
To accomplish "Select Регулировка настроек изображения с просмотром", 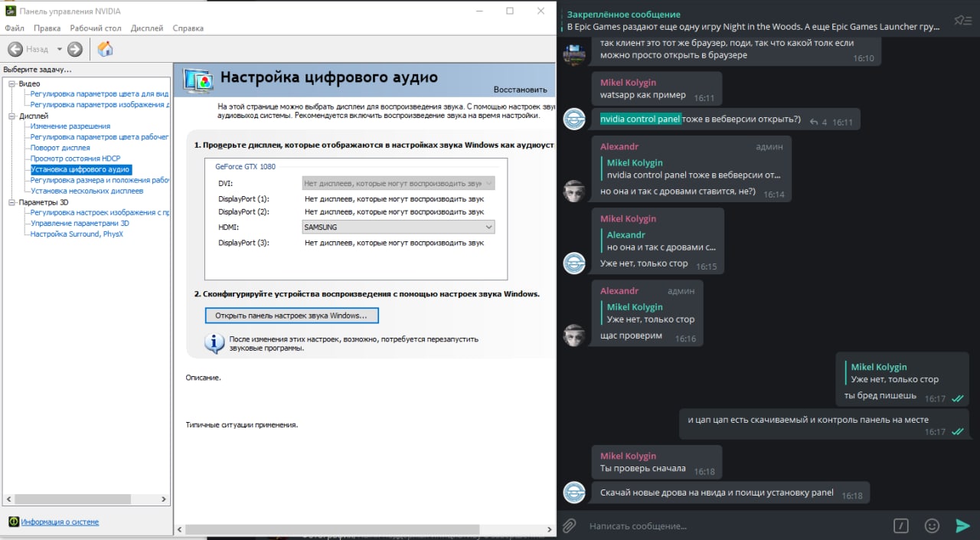I will (x=100, y=212).
